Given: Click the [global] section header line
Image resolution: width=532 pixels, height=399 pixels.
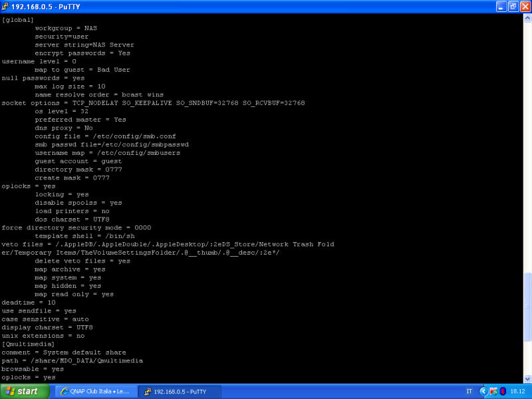Looking at the screenshot, I should point(18,20).
